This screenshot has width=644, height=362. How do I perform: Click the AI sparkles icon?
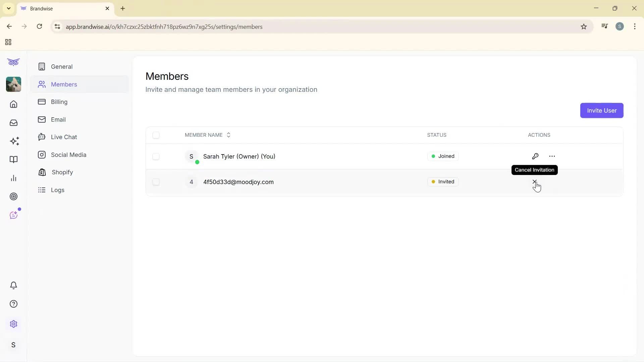point(14,141)
